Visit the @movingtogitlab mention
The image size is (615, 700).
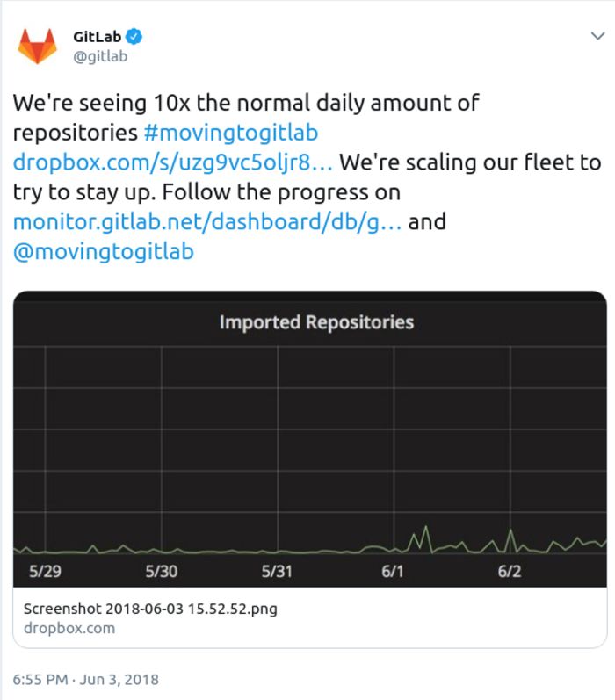point(104,251)
